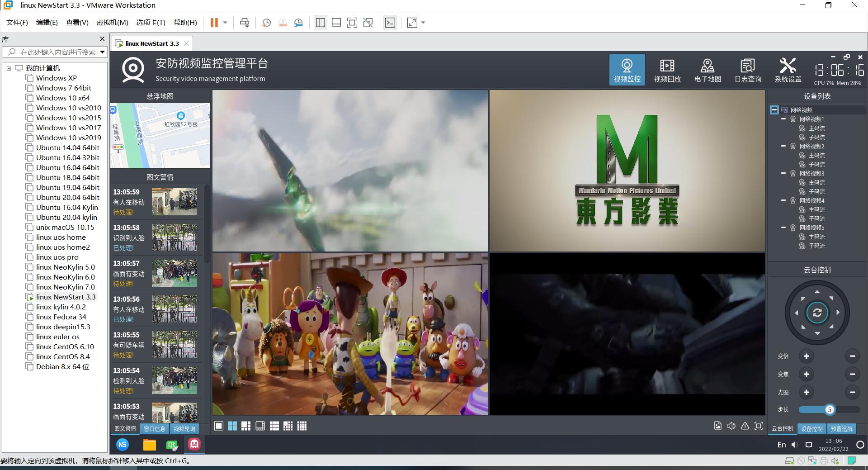Switch to the 4-screen video layout icon
The height and width of the screenshot is (470, 868).
coord(232,426)
